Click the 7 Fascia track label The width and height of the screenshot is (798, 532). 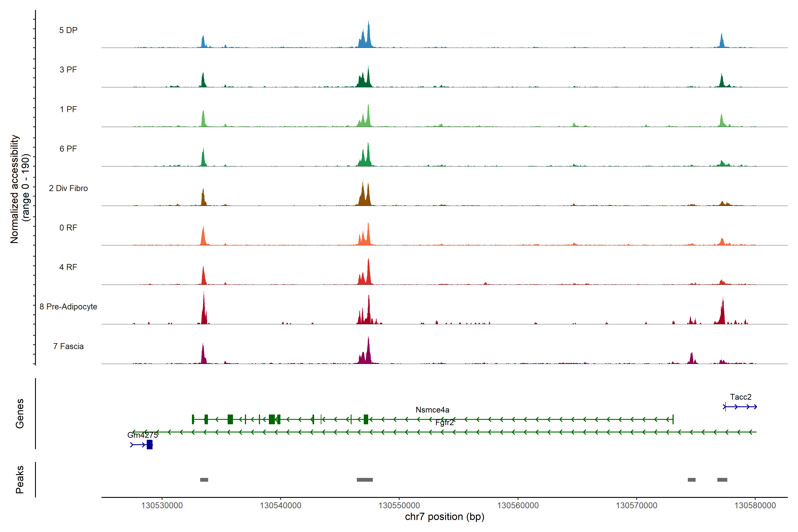coord(68,346)
